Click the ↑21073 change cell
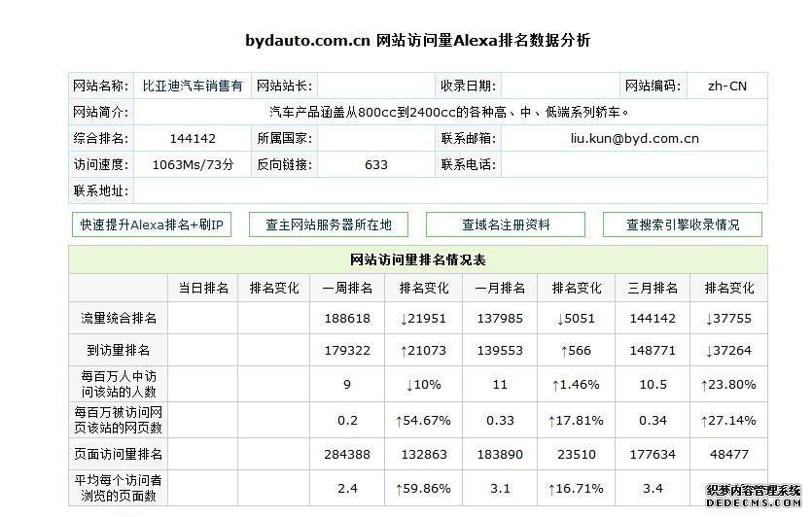 pos(423,351)
